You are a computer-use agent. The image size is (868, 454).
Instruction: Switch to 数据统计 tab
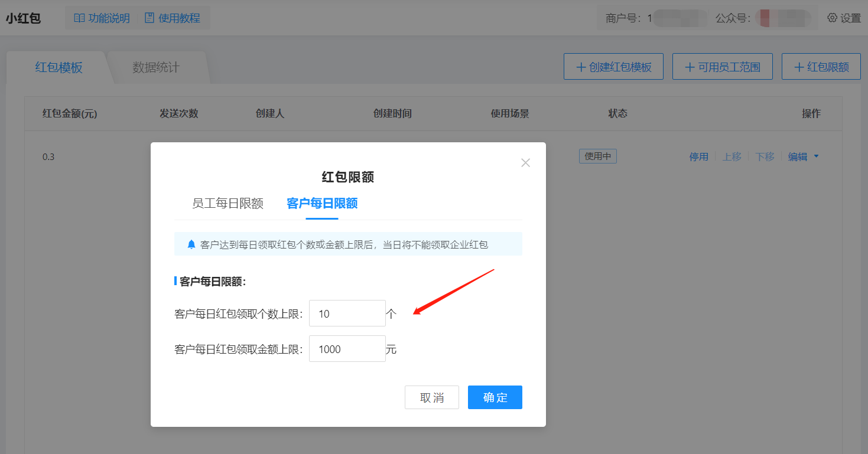[x=156, y=67]
